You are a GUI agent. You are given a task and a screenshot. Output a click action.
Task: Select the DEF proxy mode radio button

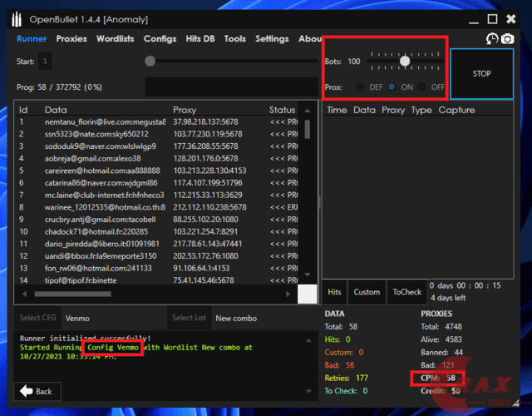tap(360, 87)
